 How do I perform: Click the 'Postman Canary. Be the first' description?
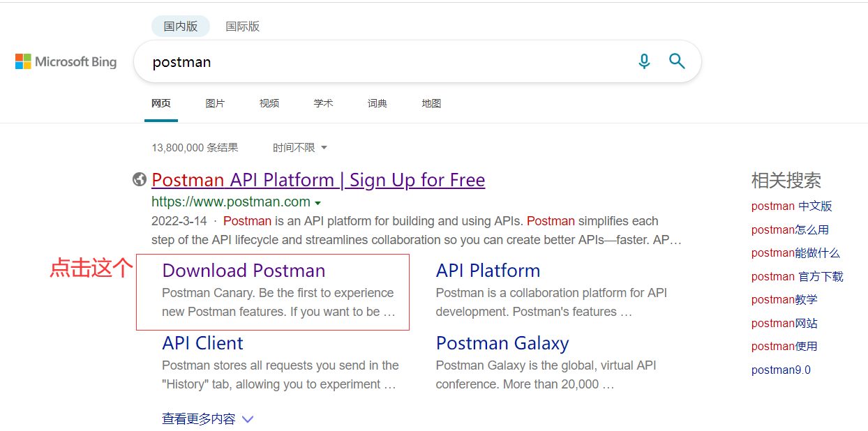[x=279, y=303]
